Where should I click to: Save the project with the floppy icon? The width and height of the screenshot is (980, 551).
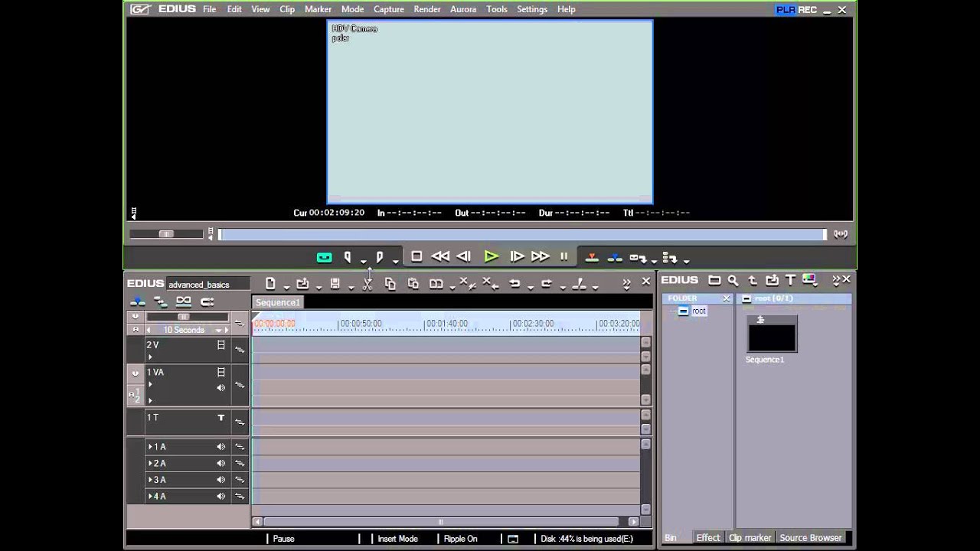click(x=335, y=284)
